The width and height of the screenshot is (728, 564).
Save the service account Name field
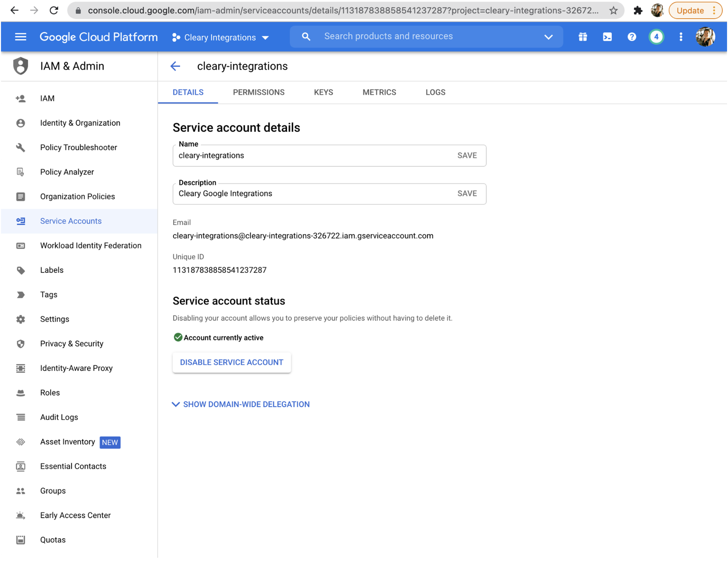(467, 156)
